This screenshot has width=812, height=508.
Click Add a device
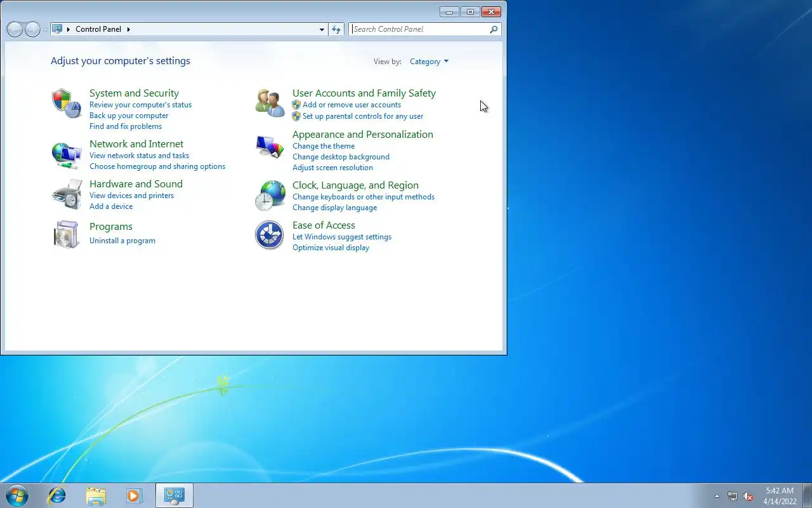111,206
